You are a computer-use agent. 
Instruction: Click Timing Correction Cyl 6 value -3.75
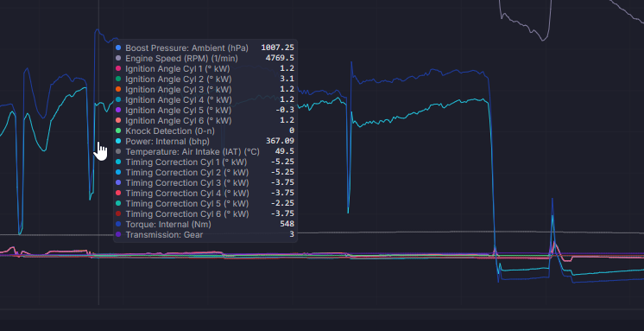282,213
